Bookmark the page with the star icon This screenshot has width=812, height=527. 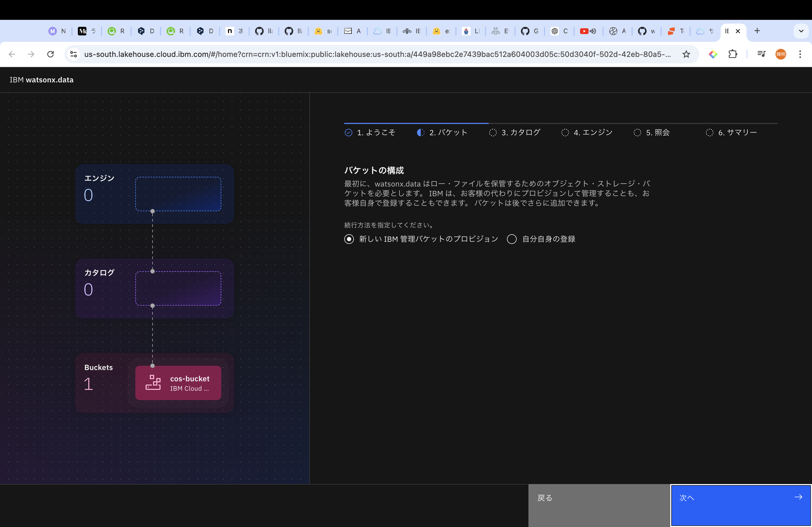click(x=686, y=54)
